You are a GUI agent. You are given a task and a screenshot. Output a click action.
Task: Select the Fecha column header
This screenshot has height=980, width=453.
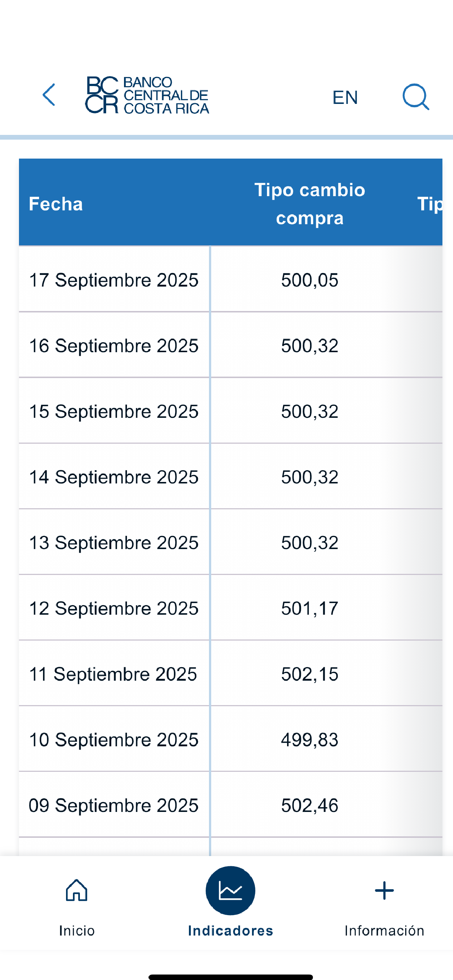[56, 204]
